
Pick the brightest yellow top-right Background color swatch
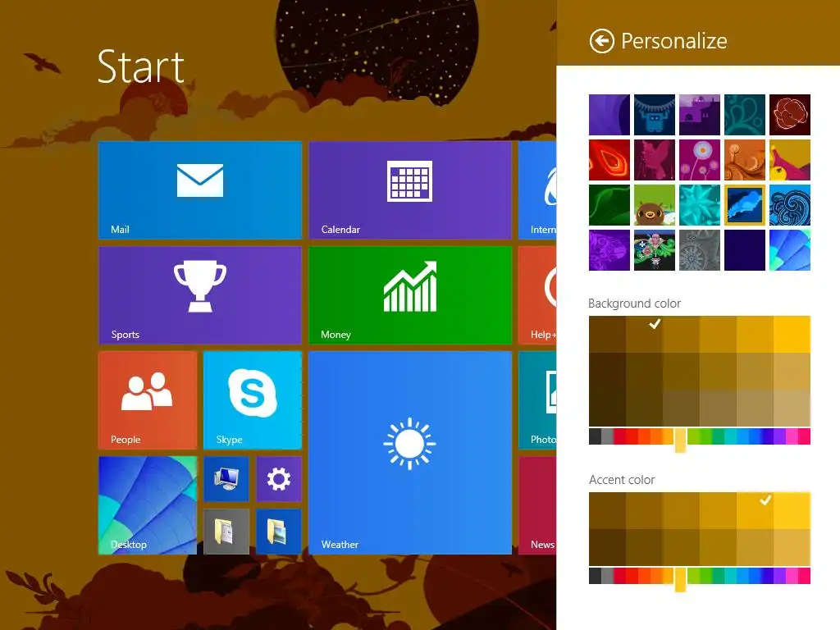[792, 335]
